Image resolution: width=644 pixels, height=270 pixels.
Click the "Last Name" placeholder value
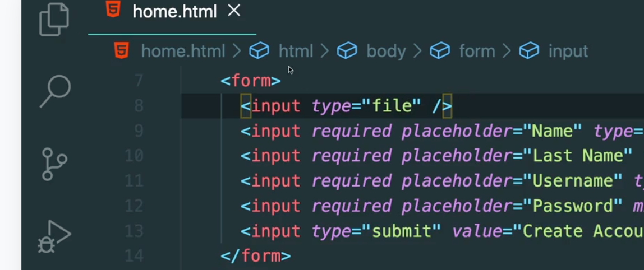[x=577, y=156]
